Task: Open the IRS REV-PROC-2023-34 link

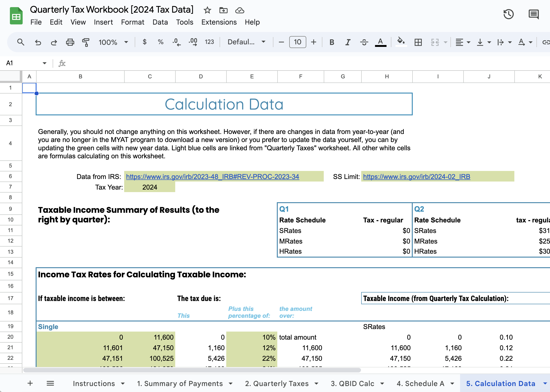Action: pos(212,176)
